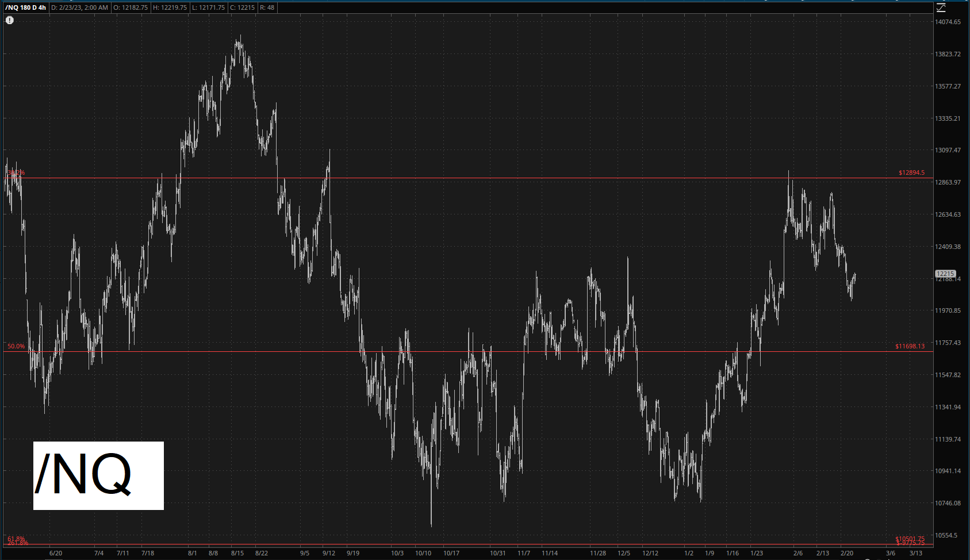Click the H: 12219.75 high value
Screen dimensions: 970x560
[x=170, y=7]
